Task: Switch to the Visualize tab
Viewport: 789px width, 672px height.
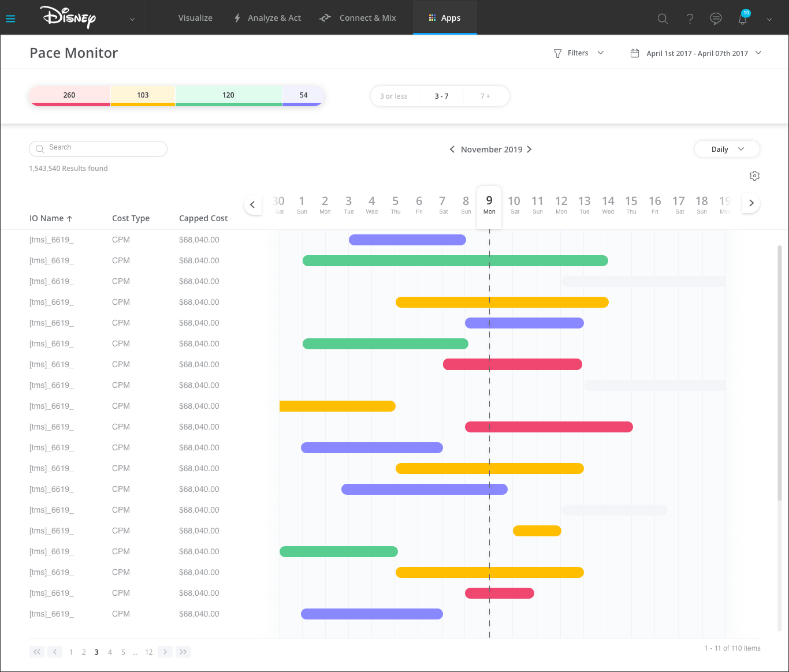Action: pos(195,18)
